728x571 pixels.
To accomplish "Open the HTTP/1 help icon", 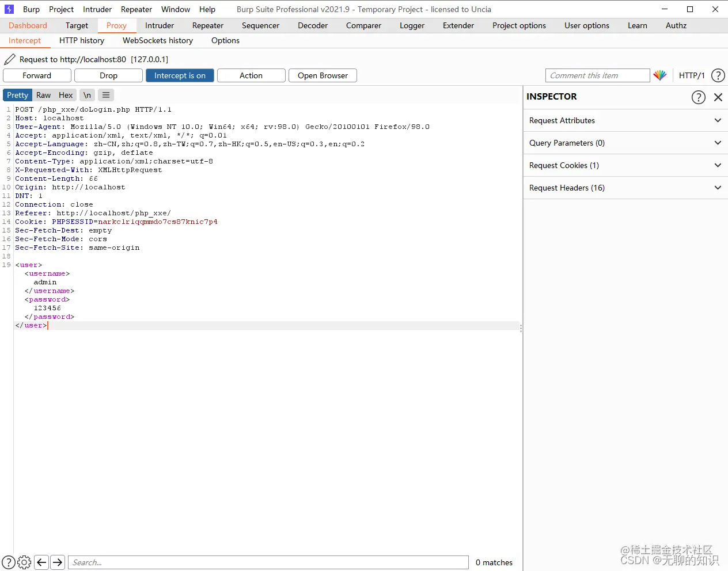I will click(x=718, y=75).
